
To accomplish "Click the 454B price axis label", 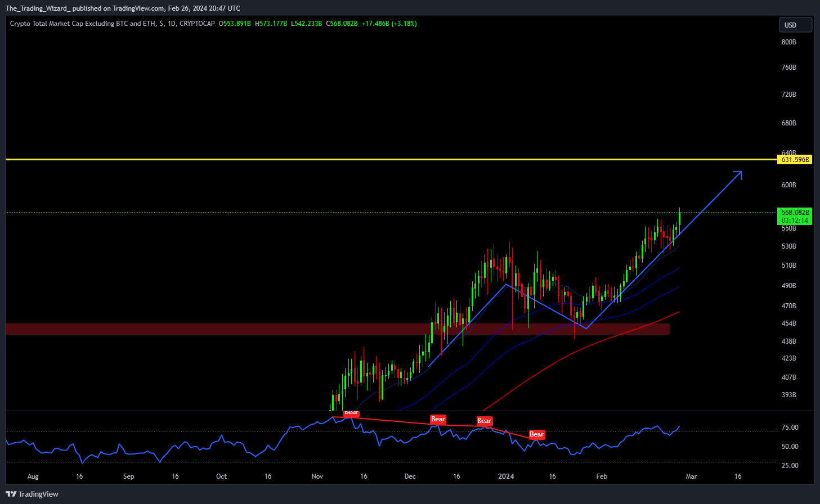I will pos(789,323).
